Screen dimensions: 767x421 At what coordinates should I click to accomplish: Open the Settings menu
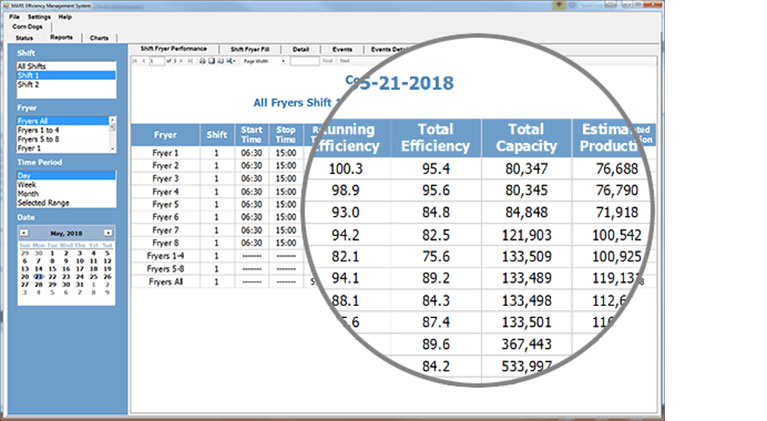coord(39,17)
